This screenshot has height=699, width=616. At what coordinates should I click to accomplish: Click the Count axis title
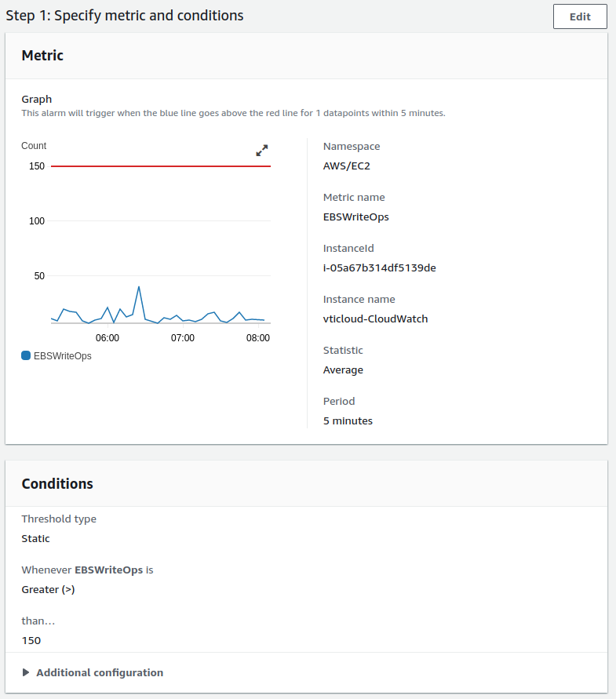34,146
